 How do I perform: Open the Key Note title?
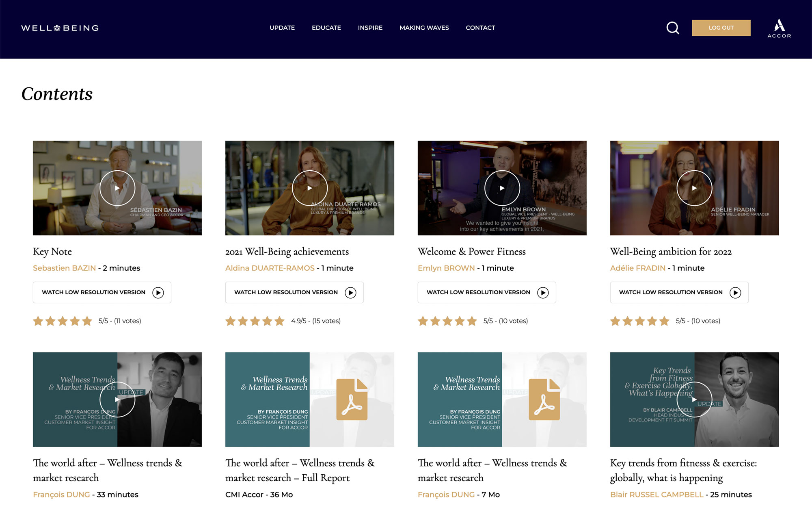(x=52, y=252)
